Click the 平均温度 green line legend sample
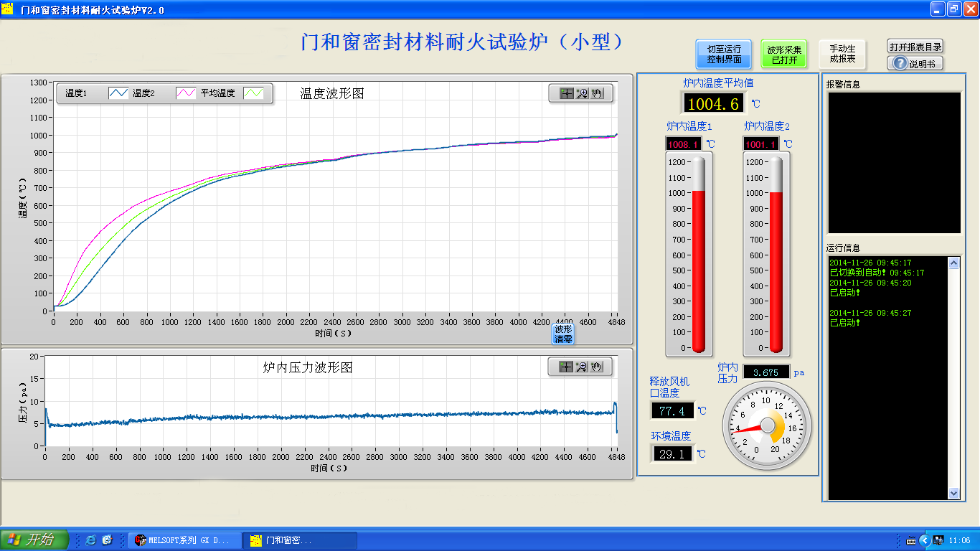Image resolution: width=980 pixels, height=551 pixels. point(254,93)
